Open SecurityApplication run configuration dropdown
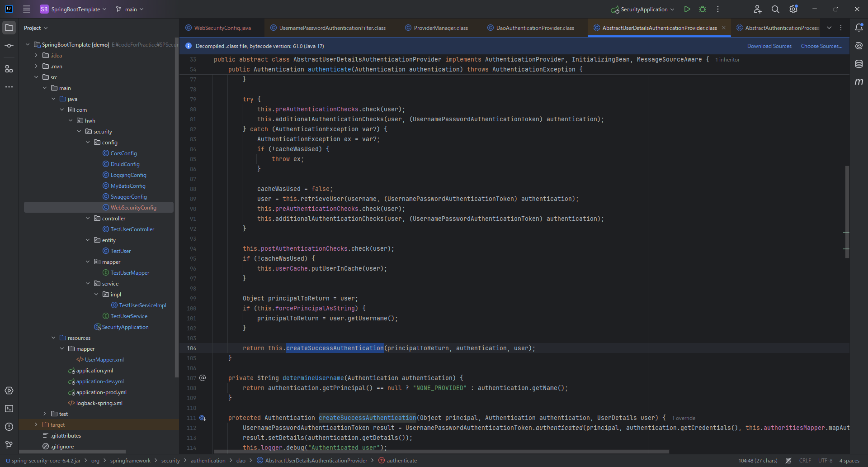Screen dimensions: 868x467 click(642, 9)
